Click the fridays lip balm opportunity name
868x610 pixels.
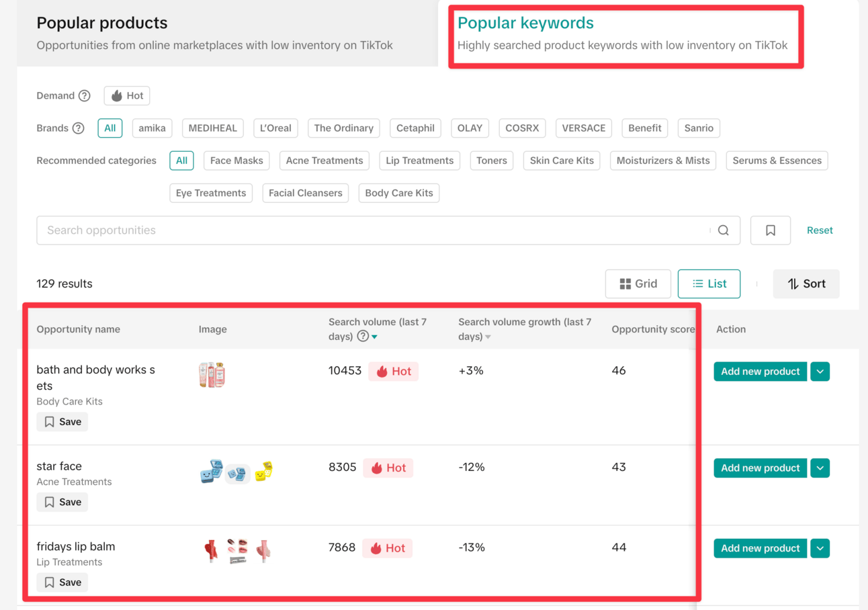pos(76,547)
